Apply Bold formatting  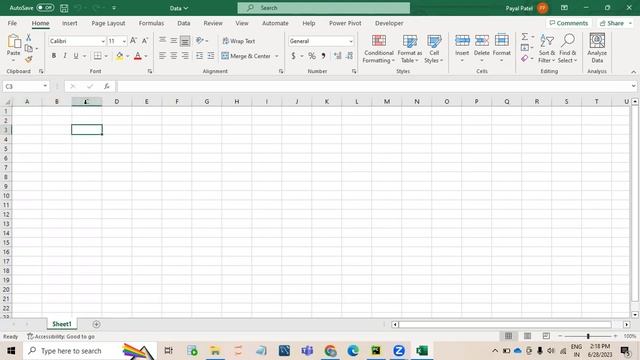53,56
